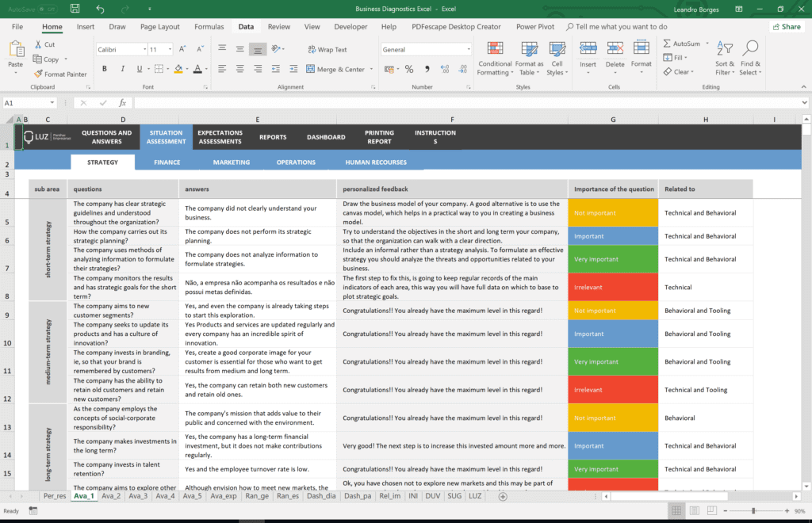Click the percent style icon

[x=409, y=70]
